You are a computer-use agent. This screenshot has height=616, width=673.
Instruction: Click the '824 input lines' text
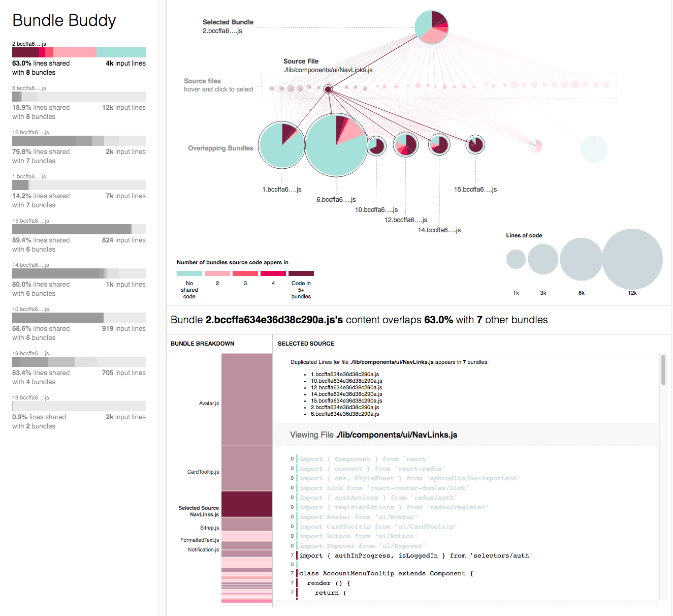click(124, 240)
